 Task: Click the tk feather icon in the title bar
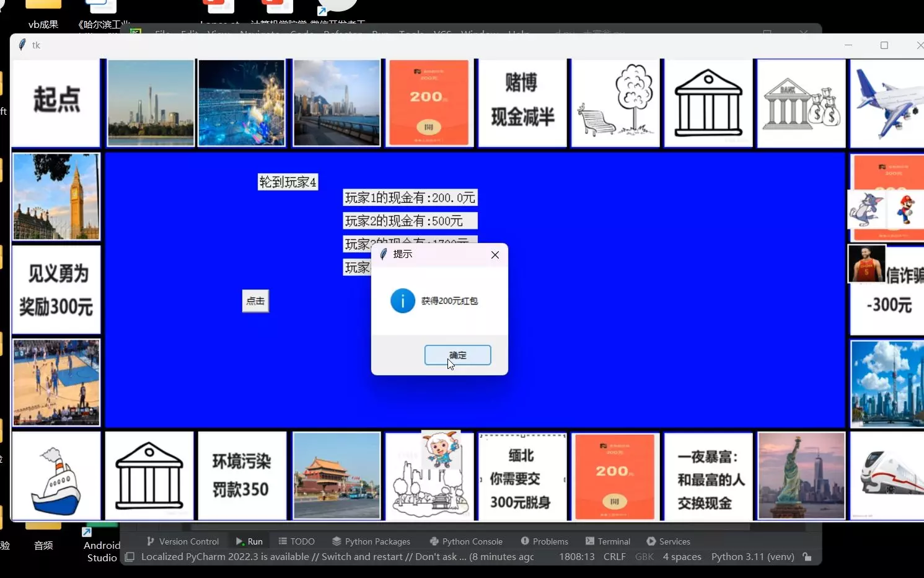tap(22, 45)
